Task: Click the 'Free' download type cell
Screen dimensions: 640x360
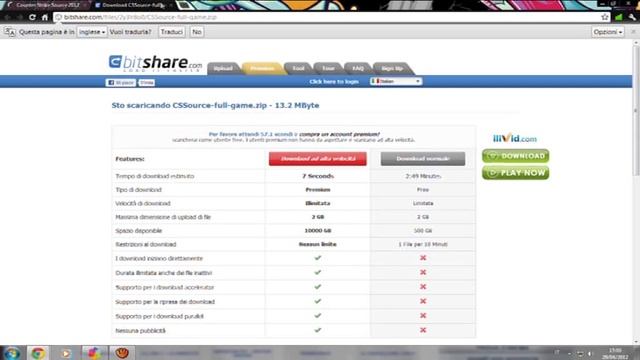Action: pyautogui.click(x=423, y=190)
